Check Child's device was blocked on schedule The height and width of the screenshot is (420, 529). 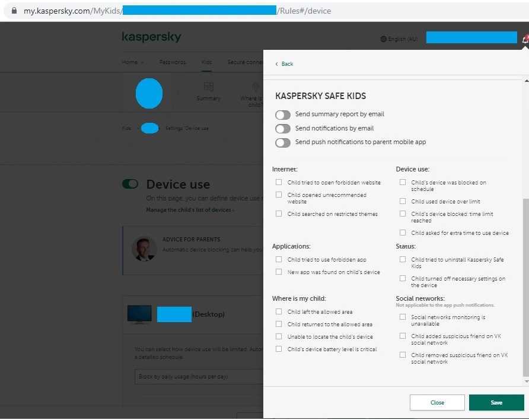(403, 182)
